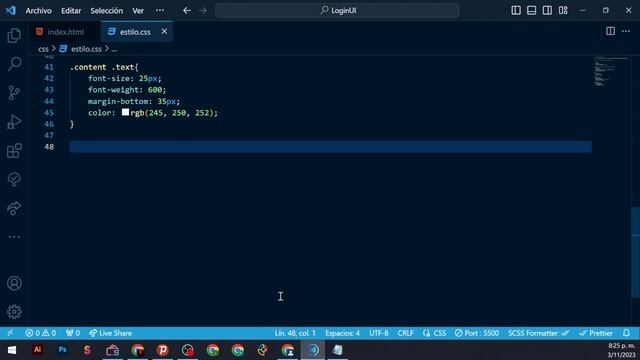640x360 pixels.
Task: Start Live Share from status bar
Action: [x=110, y=333]
